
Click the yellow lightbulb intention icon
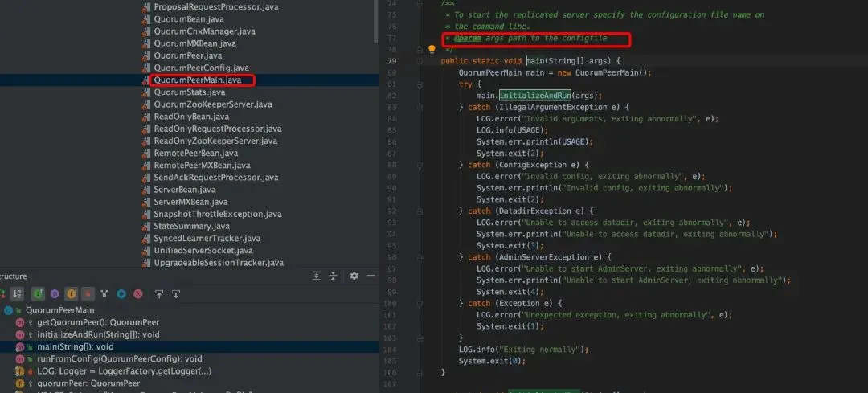[x=432, y=49]
